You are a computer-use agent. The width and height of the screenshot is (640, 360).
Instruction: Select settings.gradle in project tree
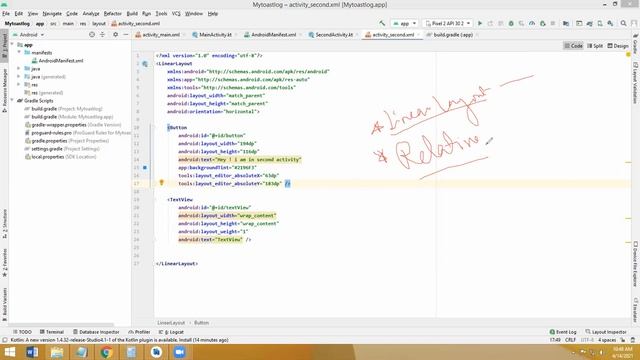47,149
